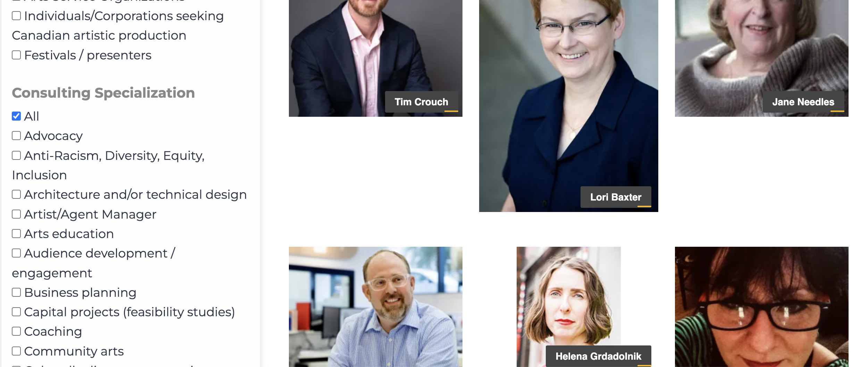Tick the Community arts checkbox

pyautogui.click(x=16, y=351)
